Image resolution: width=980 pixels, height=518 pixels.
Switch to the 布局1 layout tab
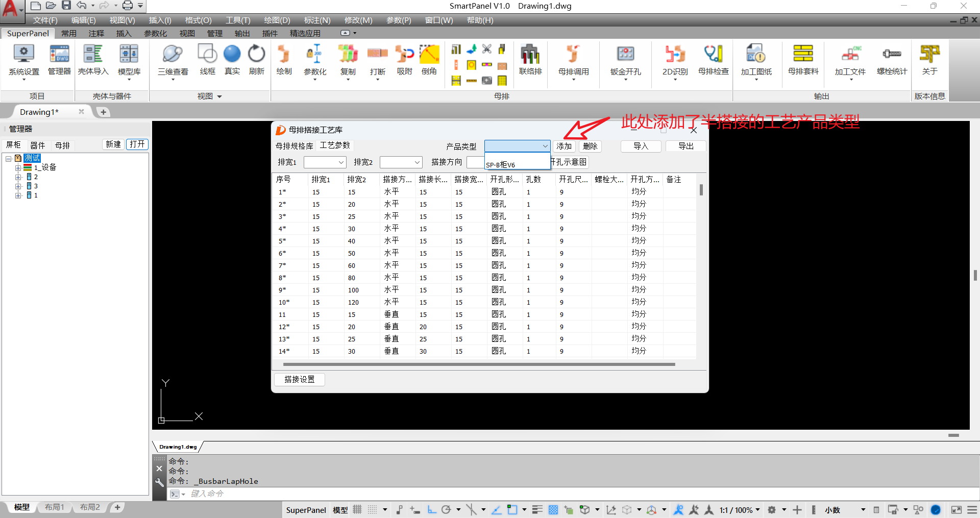[x=55, y=507]
